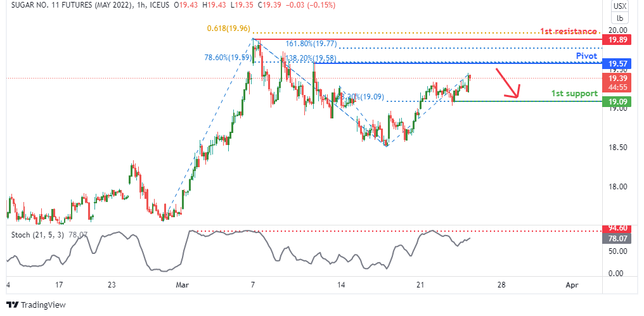The image size is (644, 316).
Task: Click the 'Apr' date on time axis
Action: [572, 285]
